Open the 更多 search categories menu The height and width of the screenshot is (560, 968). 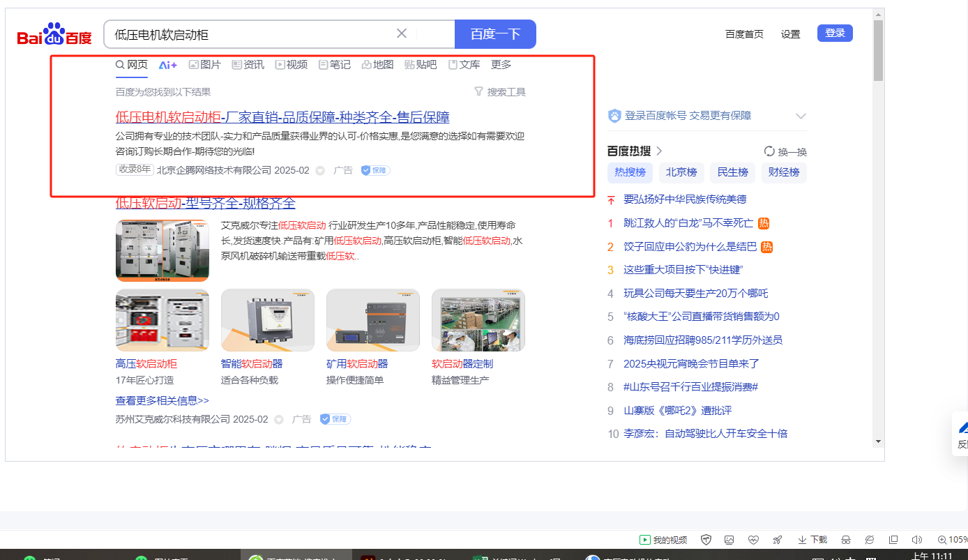point(501,64)
